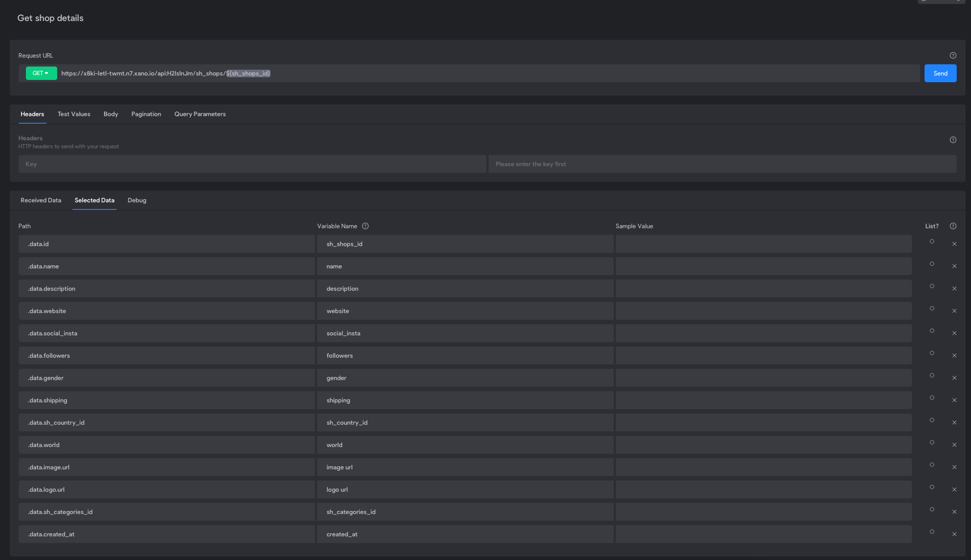Edit the sh_country_id variable name field

click(x=465, y=422)
